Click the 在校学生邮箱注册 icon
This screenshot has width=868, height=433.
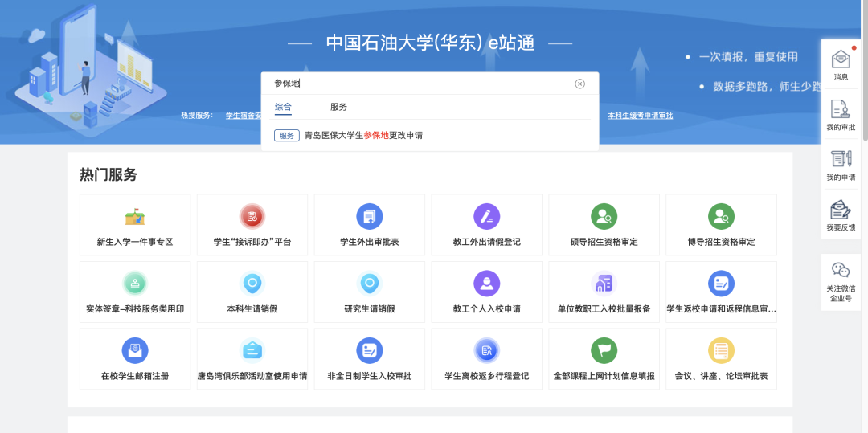click(x=135, y=350)
